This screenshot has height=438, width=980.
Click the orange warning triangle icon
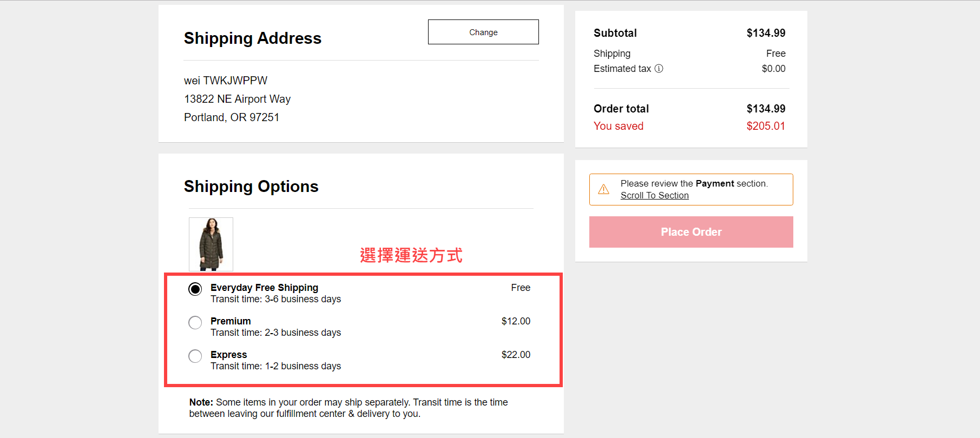point(603,189)
